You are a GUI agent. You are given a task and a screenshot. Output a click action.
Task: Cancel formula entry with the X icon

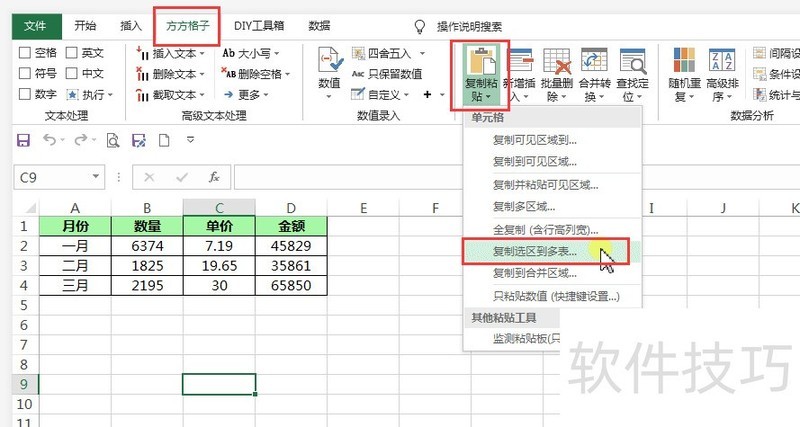point(149,177)
